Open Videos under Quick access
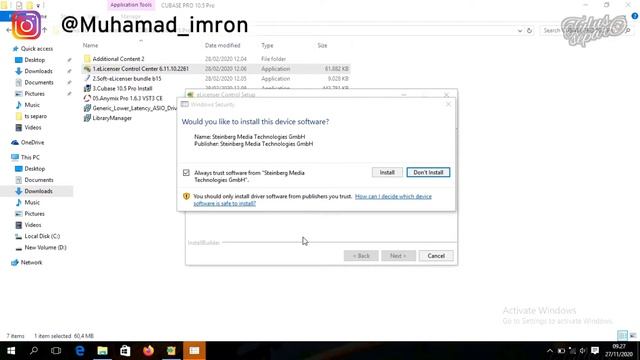 pyautogui.click(x=33, y=127)
